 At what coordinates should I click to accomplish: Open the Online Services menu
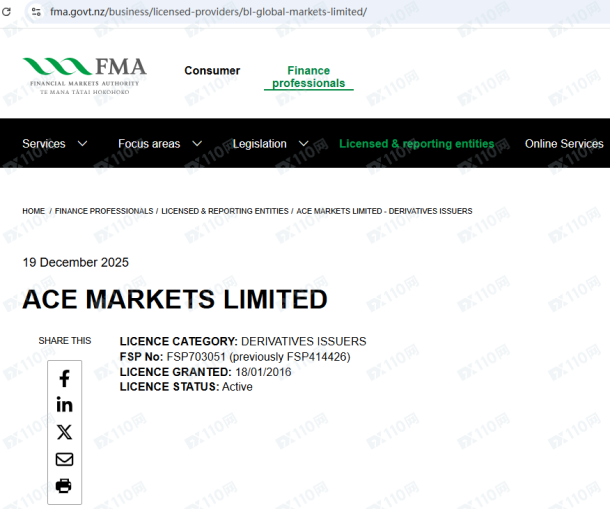pos(564,144)
